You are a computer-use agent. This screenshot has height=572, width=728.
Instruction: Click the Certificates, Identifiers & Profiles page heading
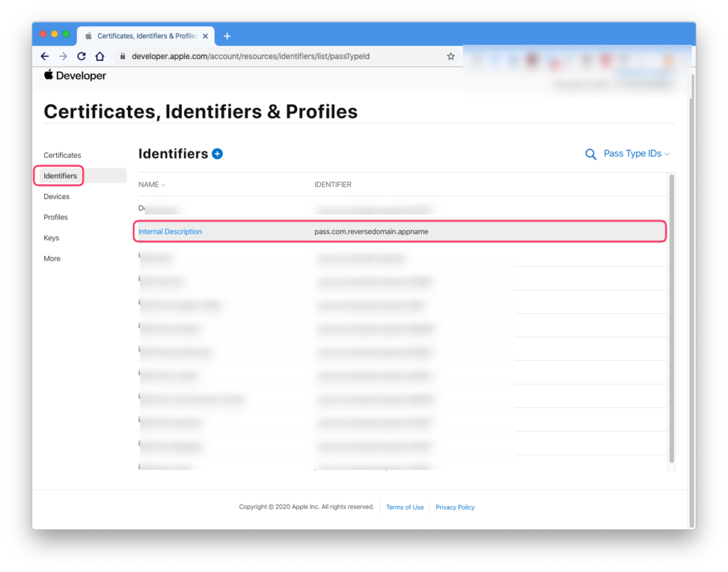[x=200, y=112]
